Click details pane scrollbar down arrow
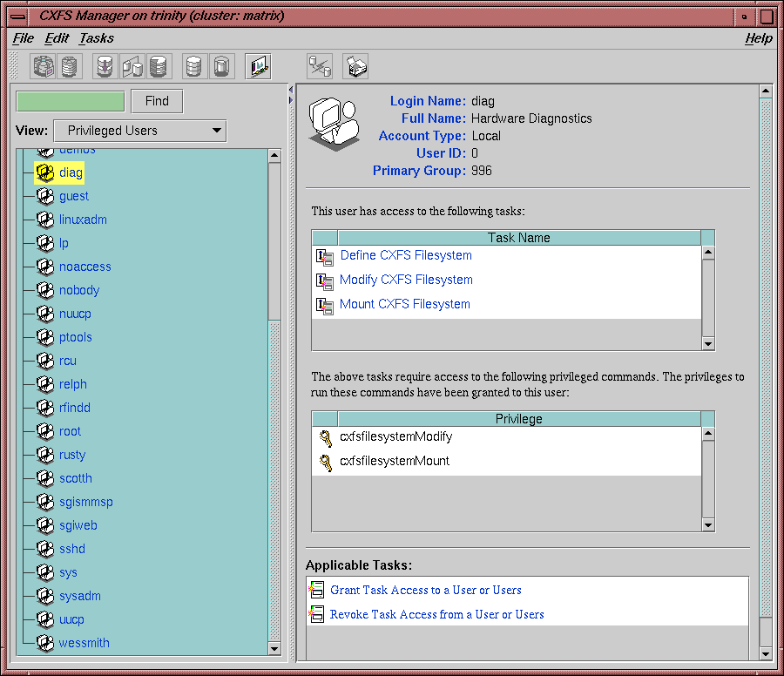Image resolution: width=784 pixels, height=676 pixels. click(766, 653)
